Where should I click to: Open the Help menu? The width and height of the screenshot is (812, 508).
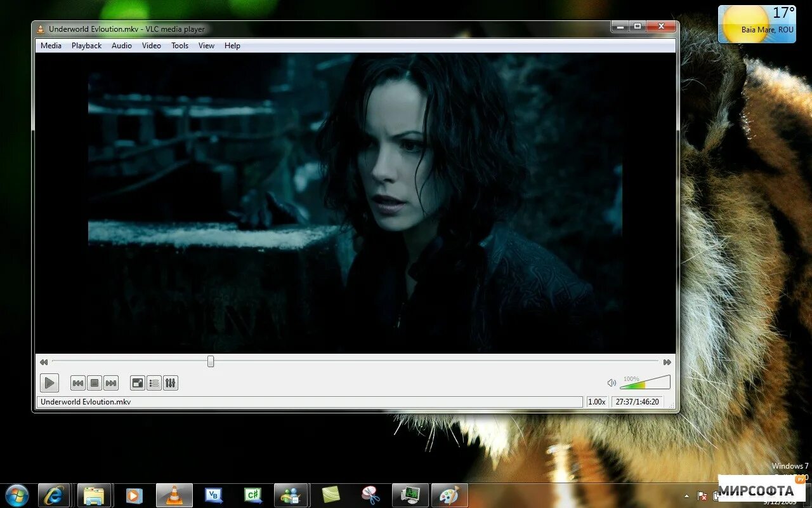tap(233, 46)
